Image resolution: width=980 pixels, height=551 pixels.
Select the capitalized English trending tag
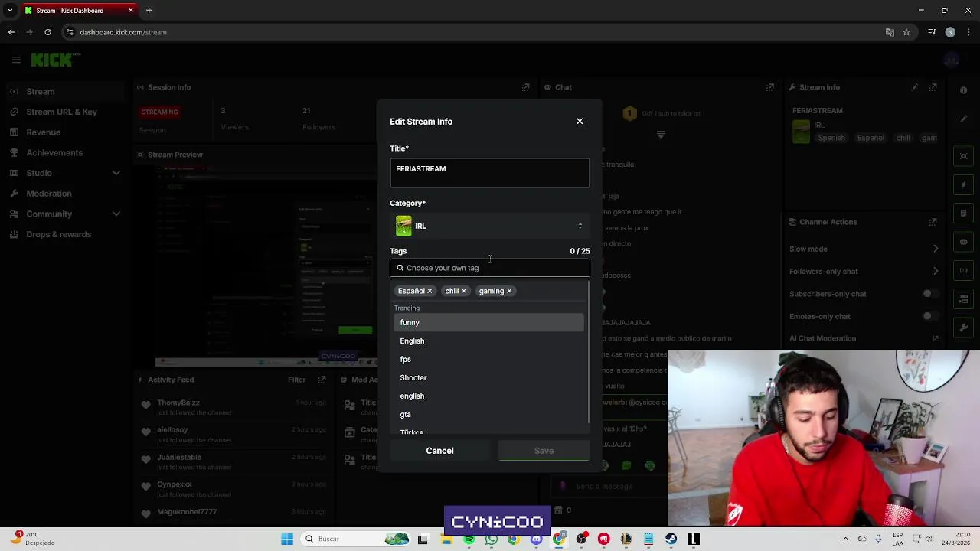tap(488, 341)
